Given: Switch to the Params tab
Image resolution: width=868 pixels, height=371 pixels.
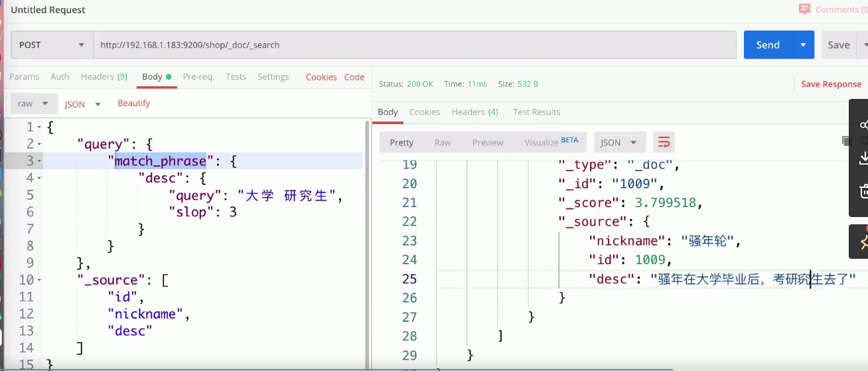Looking at the screenshot, I should click(24, 76).
